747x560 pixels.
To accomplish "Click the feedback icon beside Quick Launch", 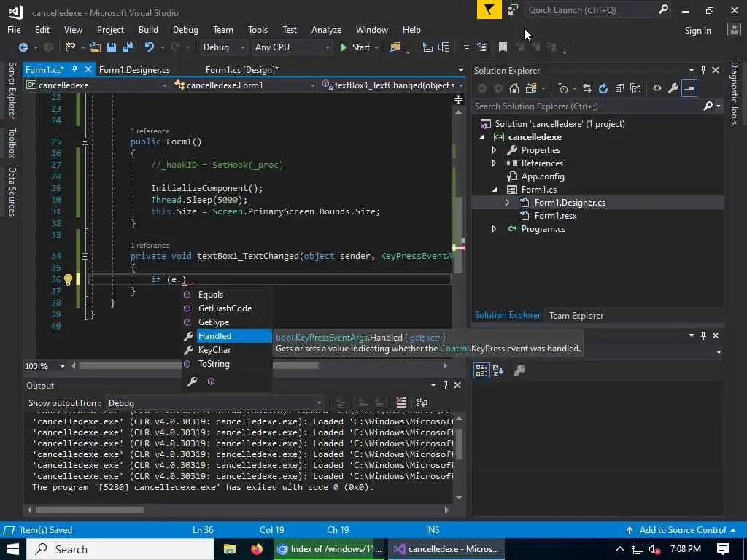I will [x=513, y=10].
